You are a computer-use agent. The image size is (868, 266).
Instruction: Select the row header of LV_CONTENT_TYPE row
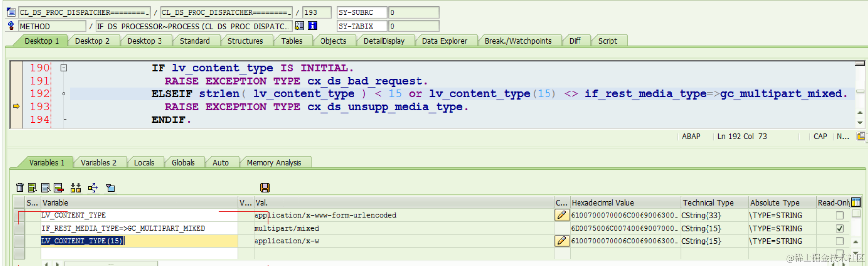[x=19, y=215]
